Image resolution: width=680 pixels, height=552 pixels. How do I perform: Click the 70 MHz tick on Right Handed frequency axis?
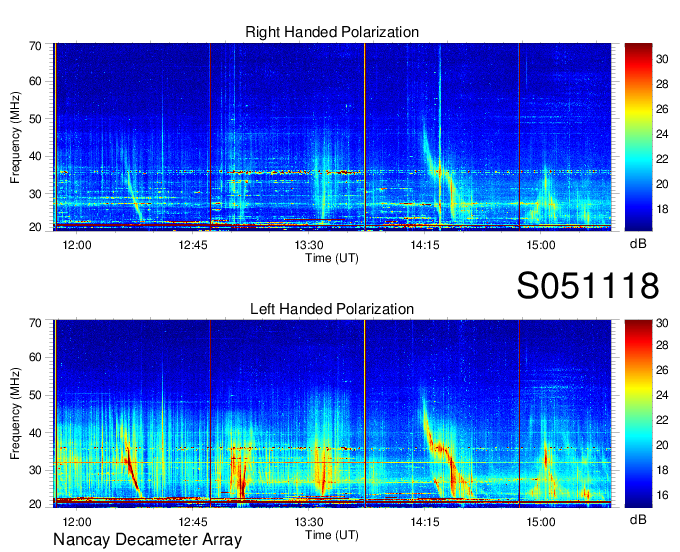[35, 46]
